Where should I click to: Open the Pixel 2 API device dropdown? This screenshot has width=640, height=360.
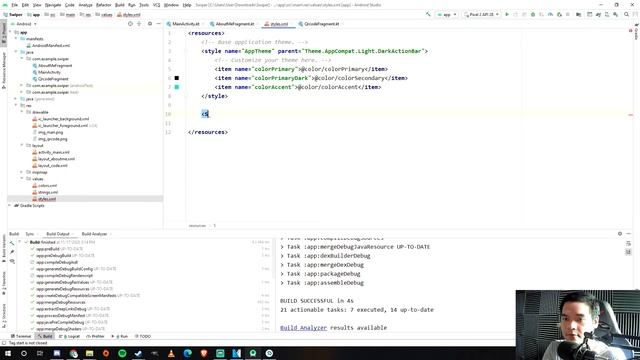pyautogui.click(x=482, y=15)
